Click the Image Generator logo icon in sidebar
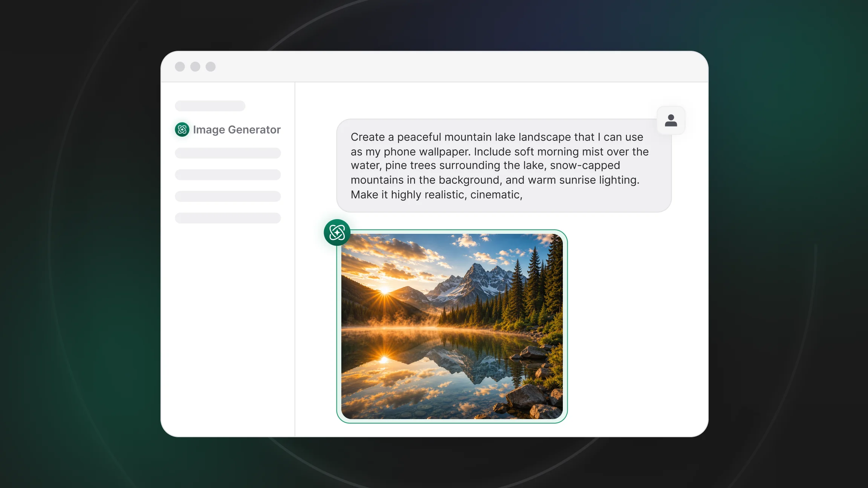Viewport: 868px width, 488px height. pos(182,130)
